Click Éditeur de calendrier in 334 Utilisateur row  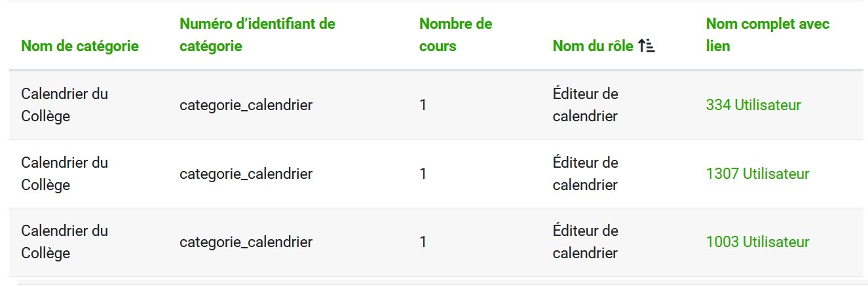click(585, 105)
